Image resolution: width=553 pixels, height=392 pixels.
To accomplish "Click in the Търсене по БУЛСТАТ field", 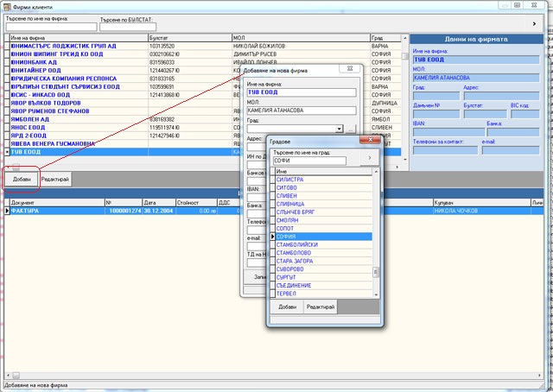I will [128, 27].
